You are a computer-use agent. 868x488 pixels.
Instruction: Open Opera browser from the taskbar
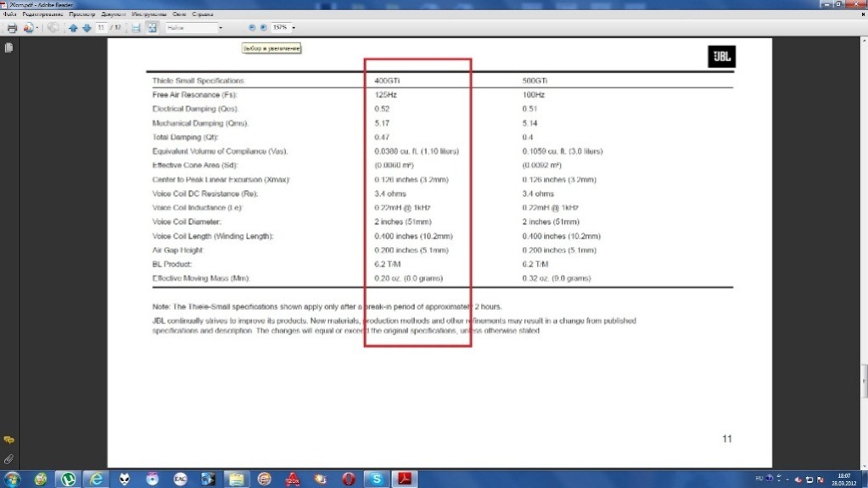348,479
